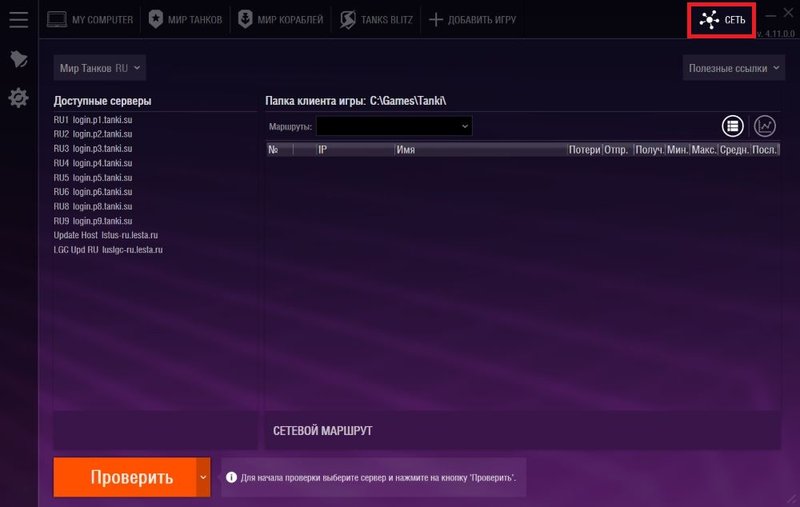This screenshot has width=800, height=507.
Task: Select server RU1 login.p1.tanki.su
Action: 93,119
